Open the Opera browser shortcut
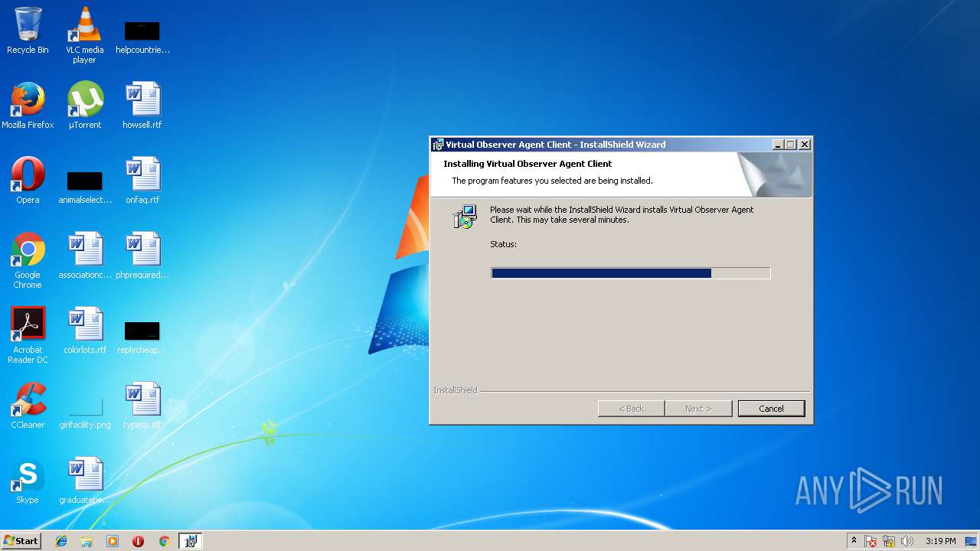The image size is (980, 551). coord(28,181)
